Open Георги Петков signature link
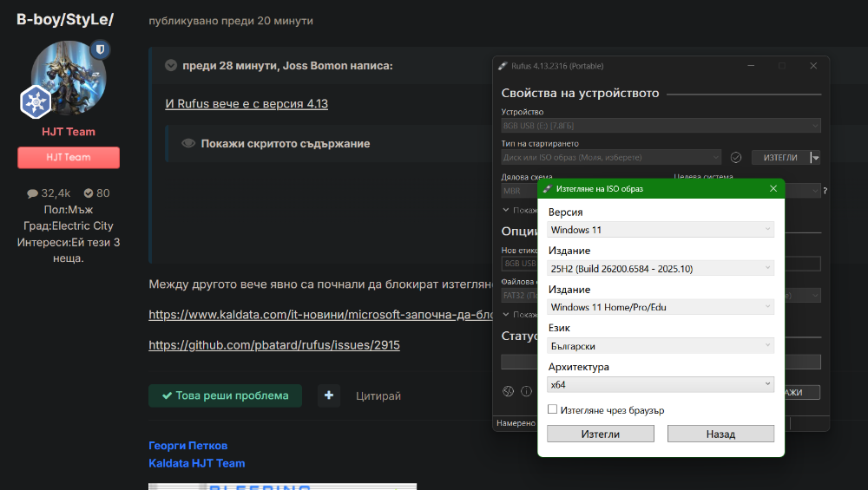Screen dimensions: 868x490 (x=188, y=445)
